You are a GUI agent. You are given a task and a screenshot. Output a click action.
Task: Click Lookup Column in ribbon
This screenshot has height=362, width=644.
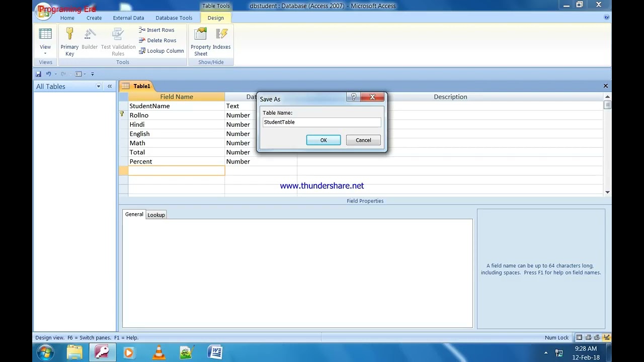pos(162,51)
